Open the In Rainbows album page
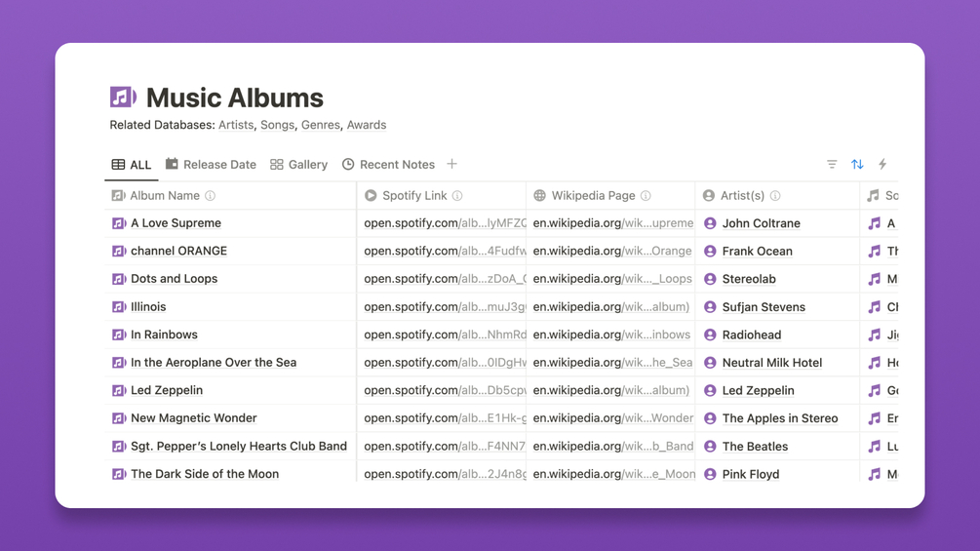980x551 pixels. [x=164, y=335]
